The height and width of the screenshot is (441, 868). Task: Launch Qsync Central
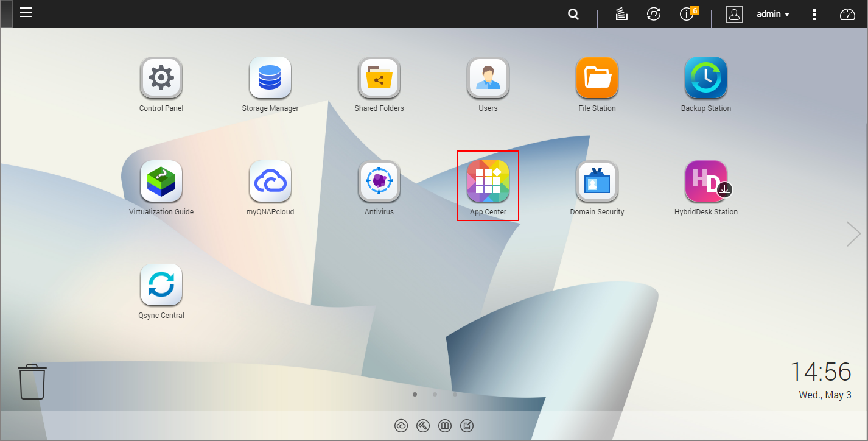coord(161,283)
